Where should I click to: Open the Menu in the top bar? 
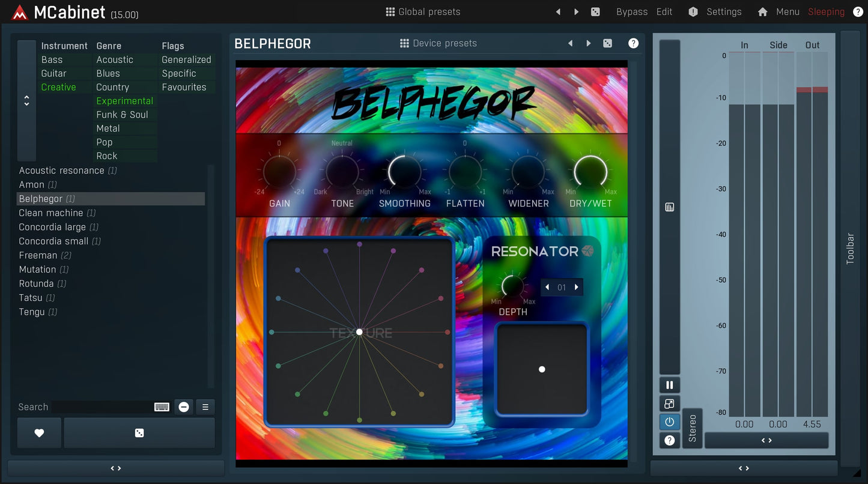coord(788,12)
